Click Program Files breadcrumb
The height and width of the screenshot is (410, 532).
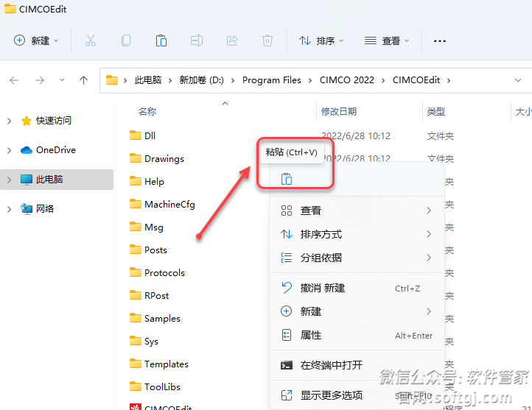click(x=271, y=80)
